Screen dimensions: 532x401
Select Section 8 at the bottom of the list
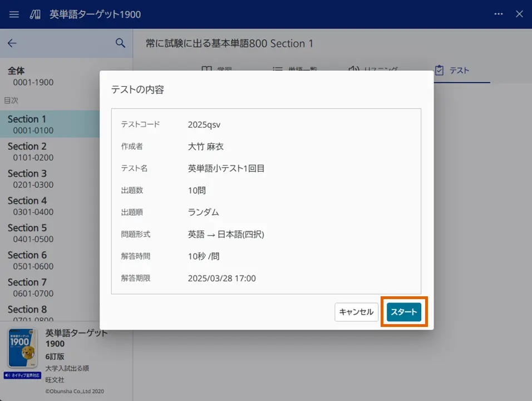coord(33,314)
